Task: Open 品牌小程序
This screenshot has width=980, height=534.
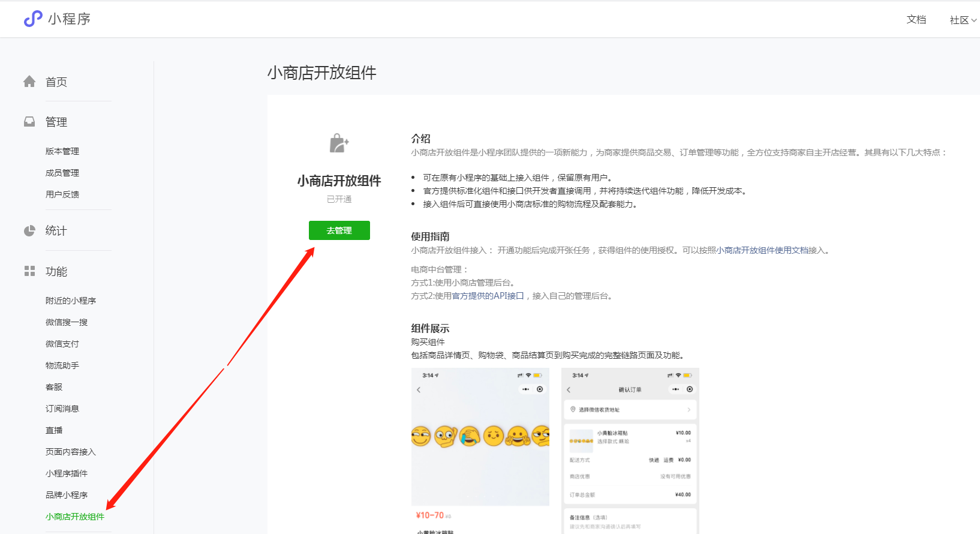Action: (x=67, y=495)
